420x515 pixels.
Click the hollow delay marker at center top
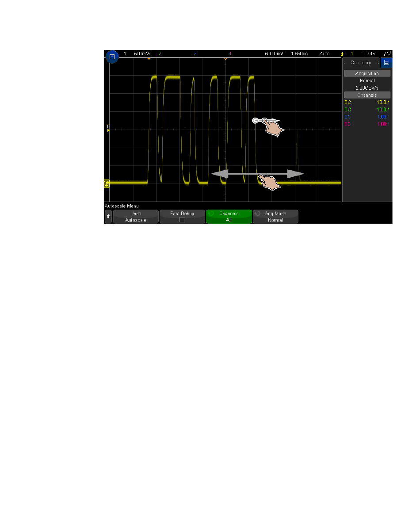pos(225,59)
